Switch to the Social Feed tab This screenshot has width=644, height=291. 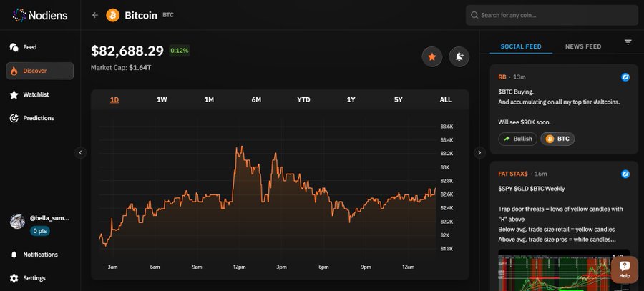[x=521, y=46]
